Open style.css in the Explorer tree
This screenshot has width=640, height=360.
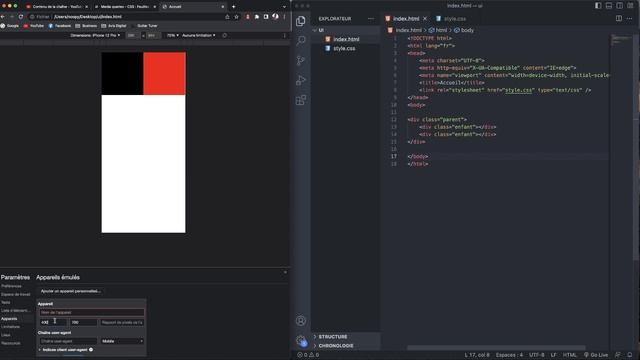[x=344, y=48]
